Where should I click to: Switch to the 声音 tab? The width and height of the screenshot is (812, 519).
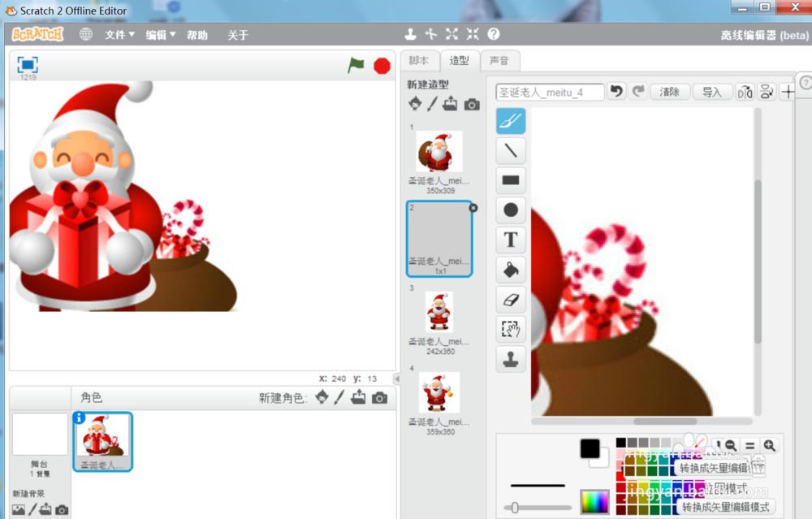pyautogui.click(x=499, y=60)
